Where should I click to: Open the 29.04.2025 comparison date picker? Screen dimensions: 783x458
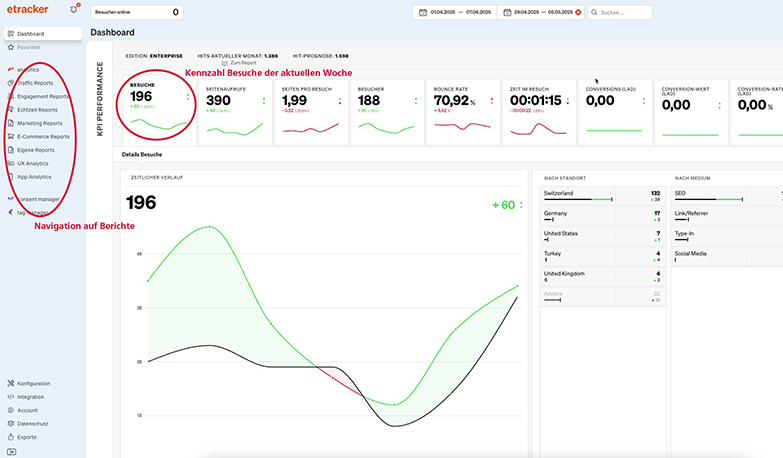click(x=542, y=12)
